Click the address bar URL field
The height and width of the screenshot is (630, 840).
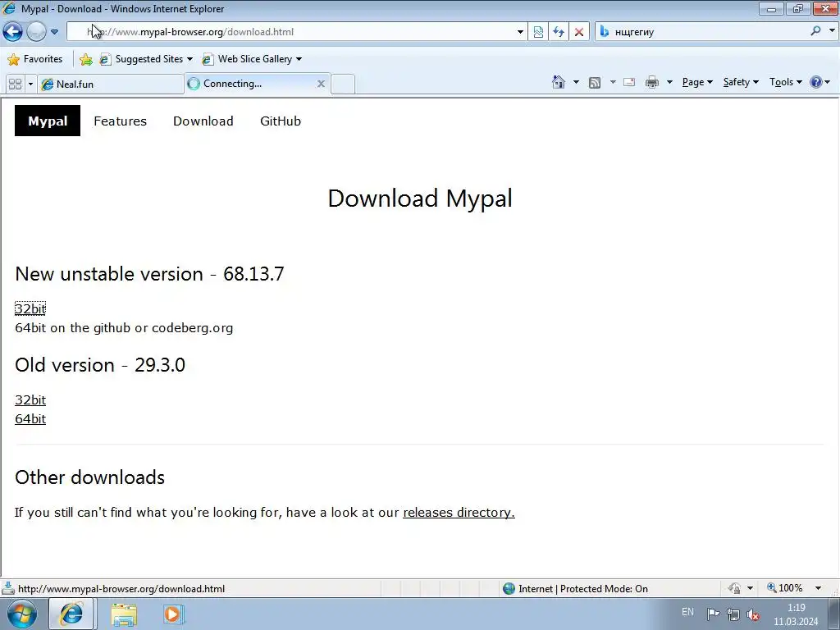291,32
